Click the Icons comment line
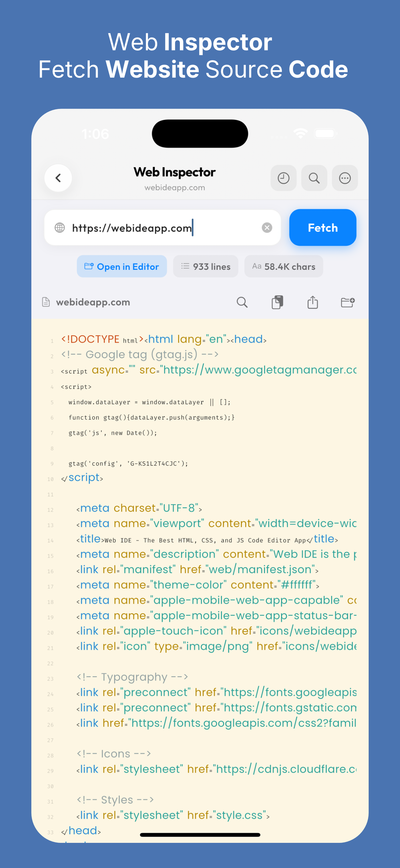Image resolution: width=400 pixels, height=868 pixels. coord(114,754)
